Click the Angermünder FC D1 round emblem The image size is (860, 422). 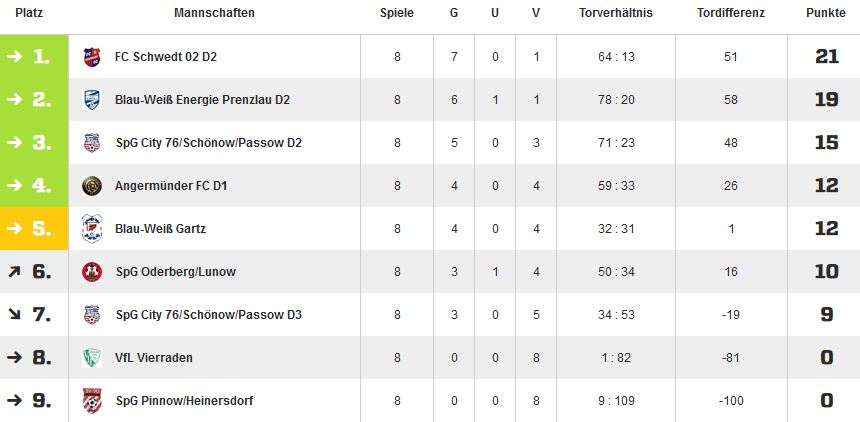tap(92, 186)
